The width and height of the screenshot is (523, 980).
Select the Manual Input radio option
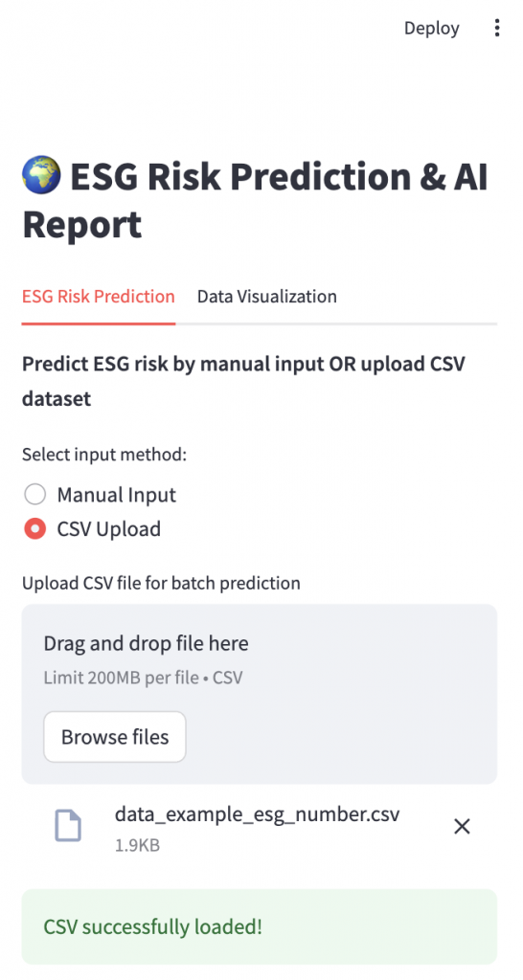(x=35, y=495)
